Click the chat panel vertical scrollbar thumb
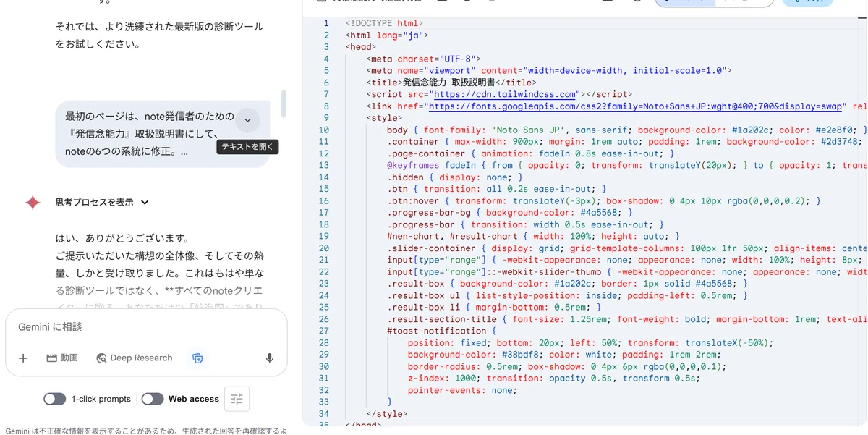Viewport: 868px width, 435px height. (284, 104)
